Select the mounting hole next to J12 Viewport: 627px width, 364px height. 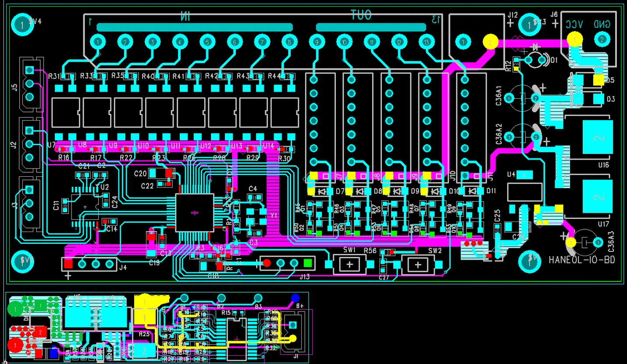[x=529, y=25]
